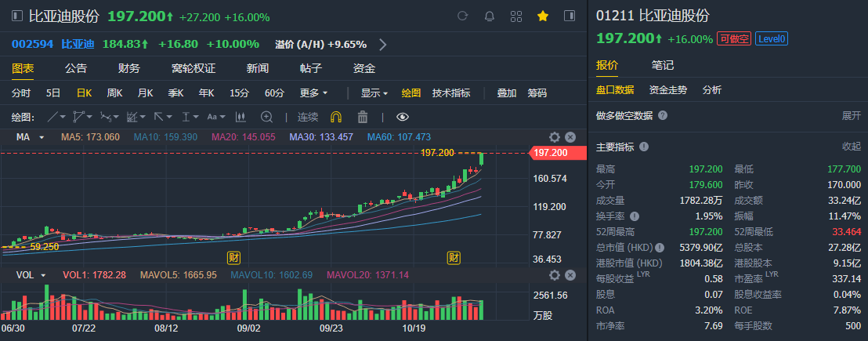Toggle continuous drawing 连续

click(309, 117)
